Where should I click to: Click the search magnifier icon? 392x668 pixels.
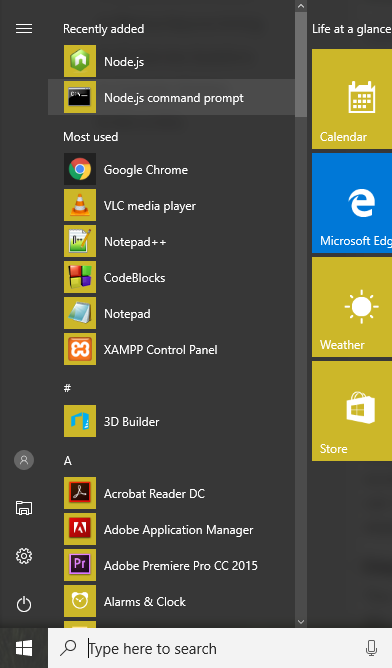pos(68,648)
